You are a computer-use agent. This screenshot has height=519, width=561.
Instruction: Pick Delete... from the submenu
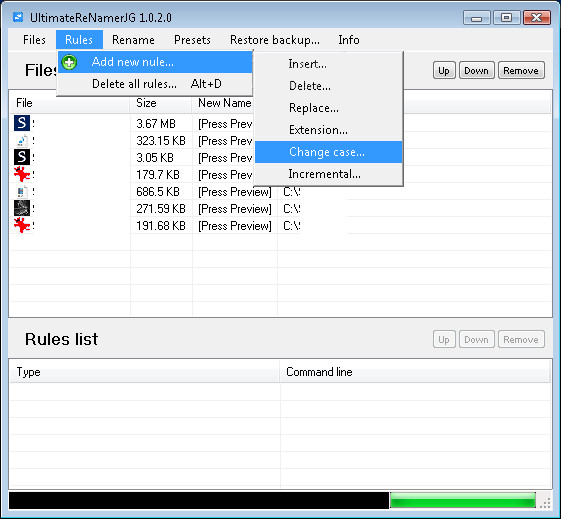(329, 86)
